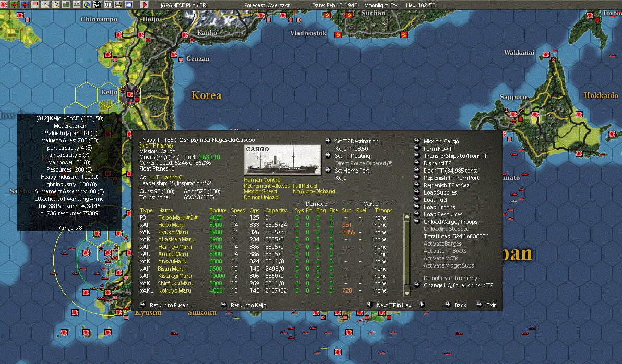
Task: Click the ship list scrollbar down arrow
Action: pos(406,293)
